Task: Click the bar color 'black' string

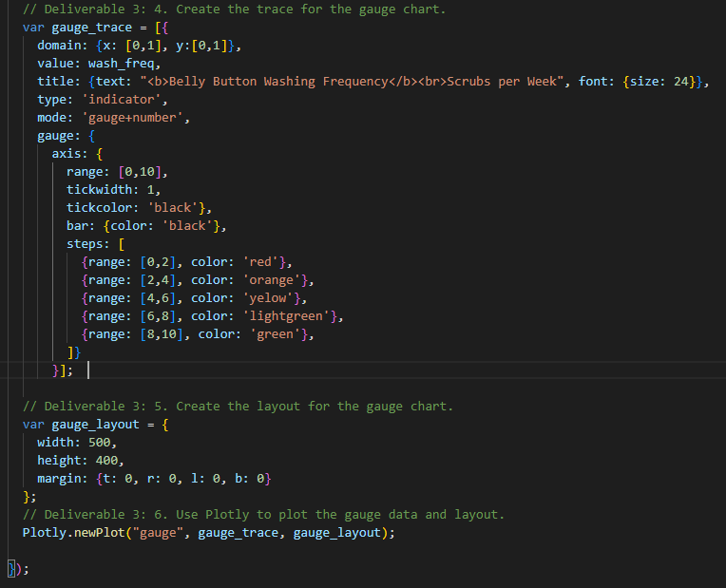Action: [x=187, y=226]
